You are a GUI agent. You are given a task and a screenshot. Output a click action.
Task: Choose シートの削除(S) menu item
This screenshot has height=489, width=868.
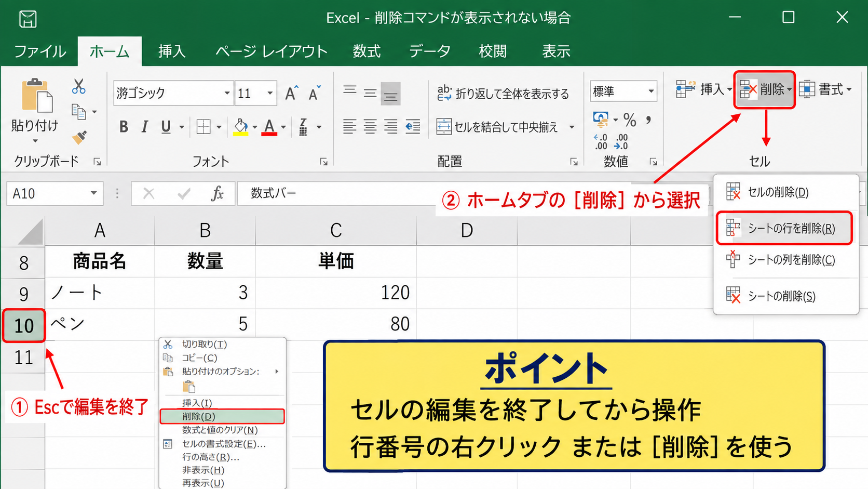pos(786,296)
